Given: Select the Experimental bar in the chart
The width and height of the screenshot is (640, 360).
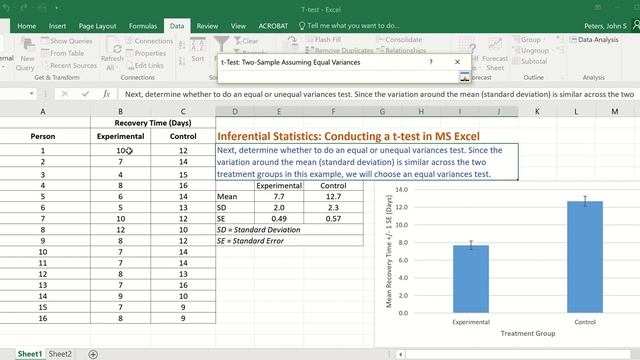Looking at the screenshot, I should tap(471, 279).
